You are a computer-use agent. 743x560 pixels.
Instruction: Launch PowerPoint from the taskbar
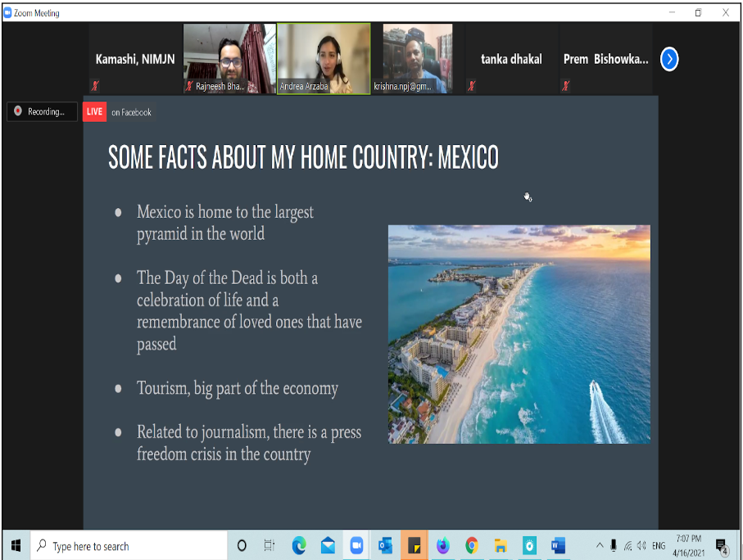click(414, 545)
